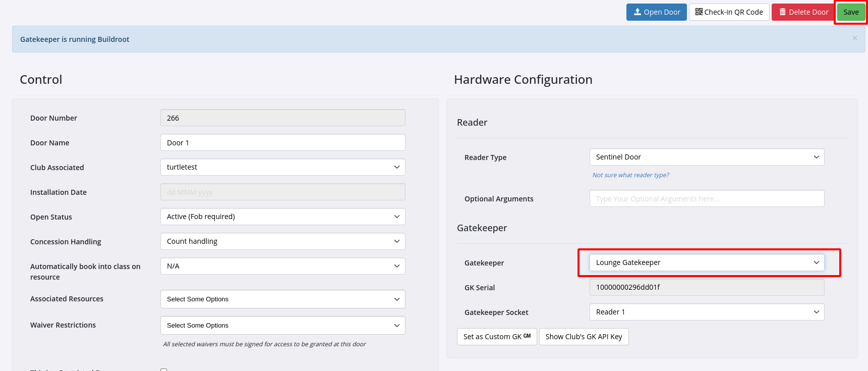Toggle the checkbox at the bottom of Control
This screenshot has width=868, height=371.
(x=163, y=369)
